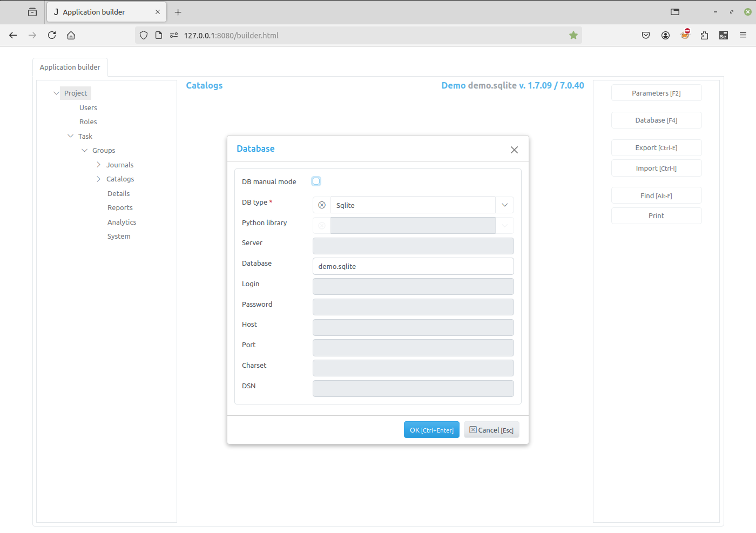Click the browser reload icon
The height and width of the screenshot is (533, 756).
tap(52, 35)
